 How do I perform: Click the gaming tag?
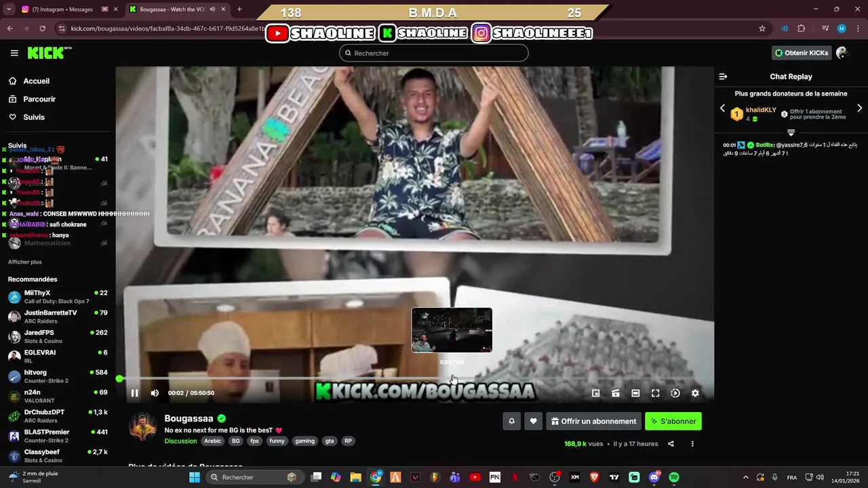305,441
